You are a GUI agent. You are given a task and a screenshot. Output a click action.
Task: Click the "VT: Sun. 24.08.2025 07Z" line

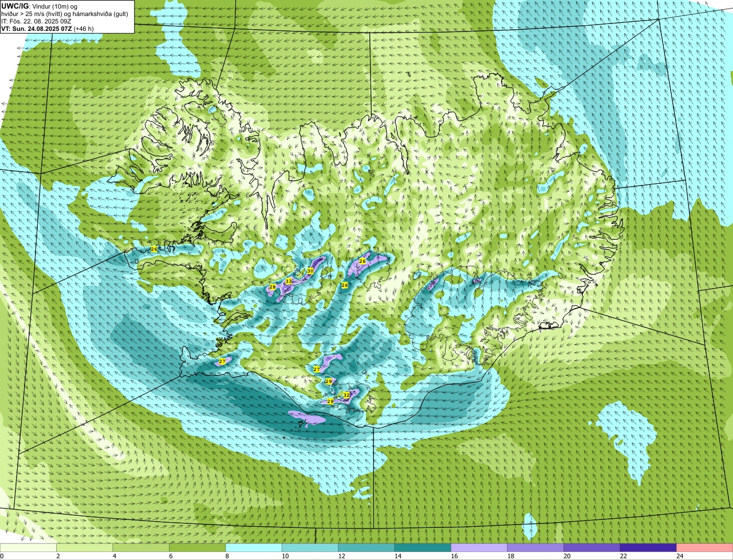[37, 29]
